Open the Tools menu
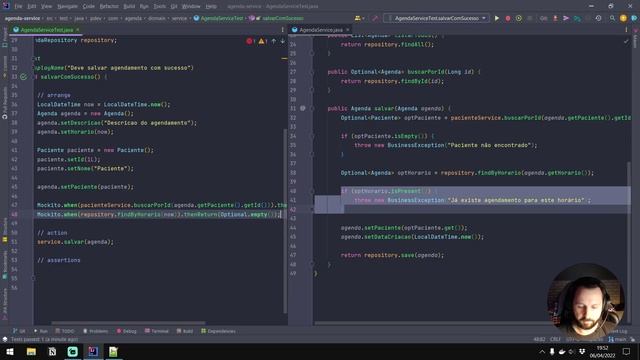The width and height of the screenshot is (640, 360). click(160, 6)
